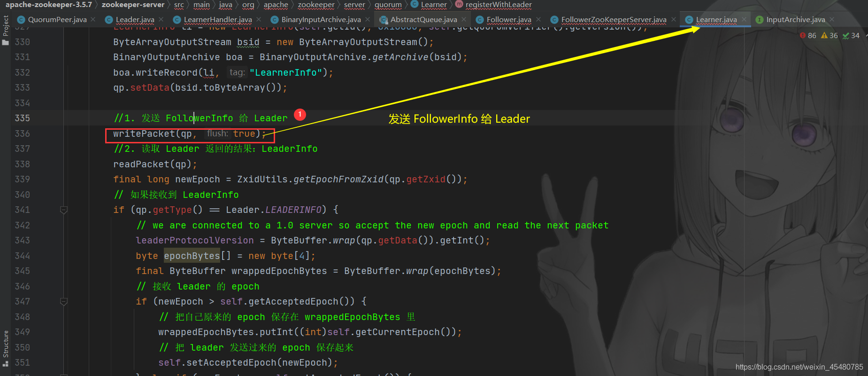Select the Learner.java tab
The height and width of the screenshot is (376, 868).
(x=716, y=20)
